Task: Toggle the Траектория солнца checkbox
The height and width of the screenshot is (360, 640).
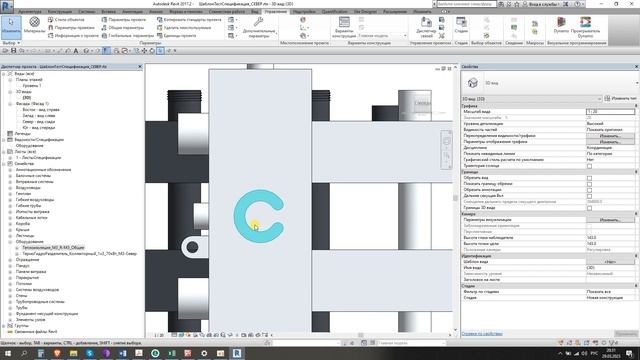Action: (589, 166)
